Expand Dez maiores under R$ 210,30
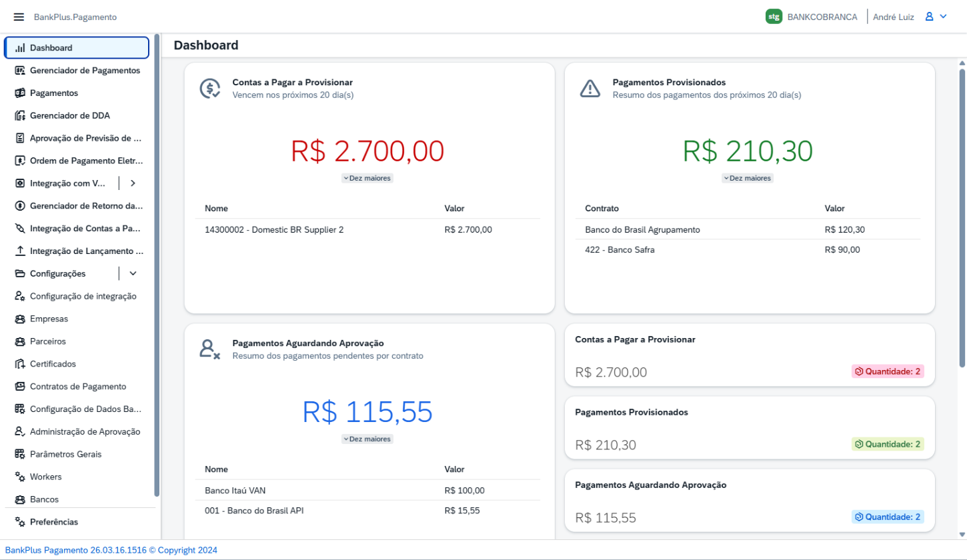 (748, 178)
